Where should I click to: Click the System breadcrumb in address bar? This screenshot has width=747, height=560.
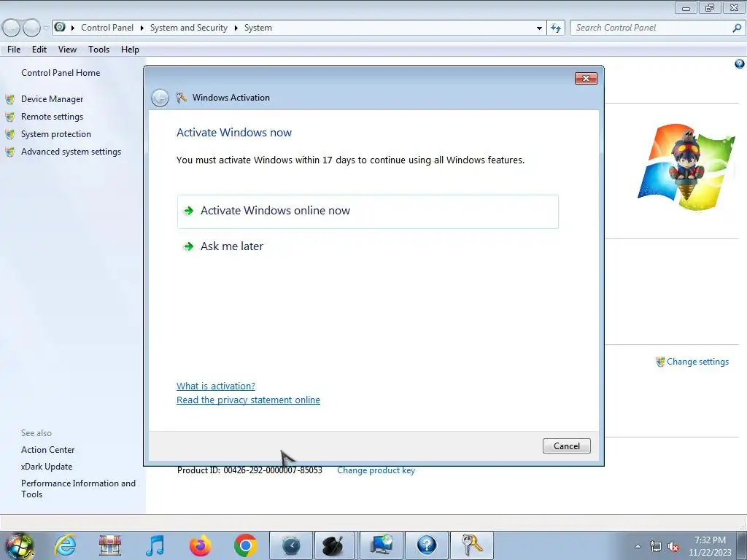[x=258, y=28]
